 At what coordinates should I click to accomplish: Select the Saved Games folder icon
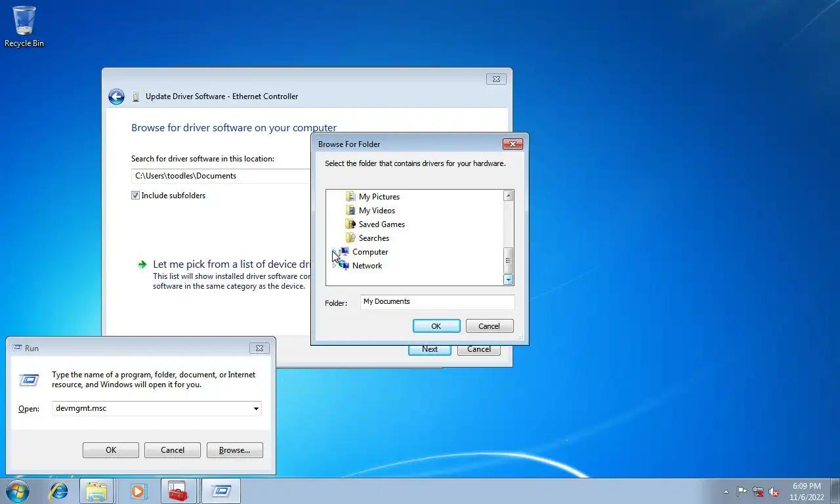[x=350, y=224]
